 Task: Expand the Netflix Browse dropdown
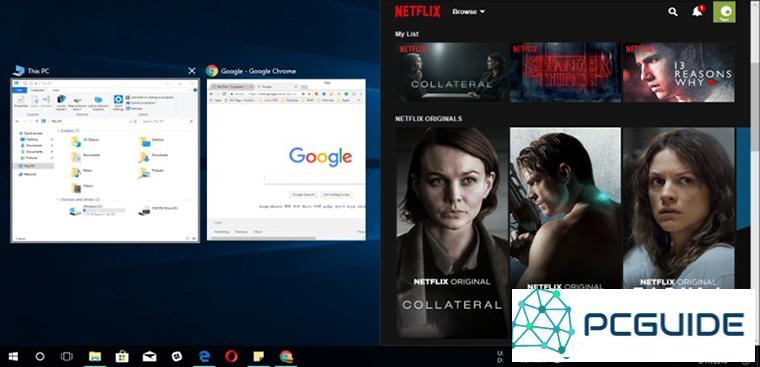tap(468, 12)
